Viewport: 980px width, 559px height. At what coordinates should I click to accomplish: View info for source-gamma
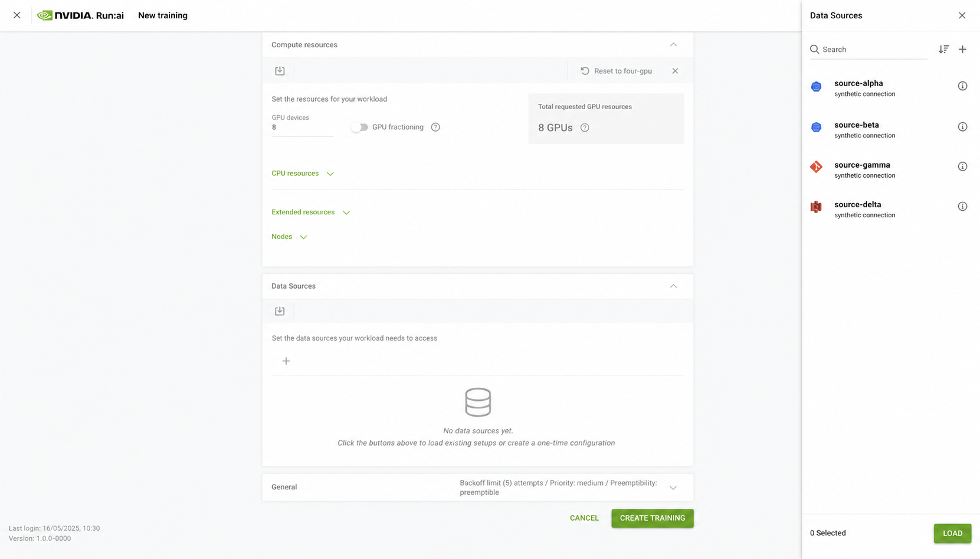[962, 166]
